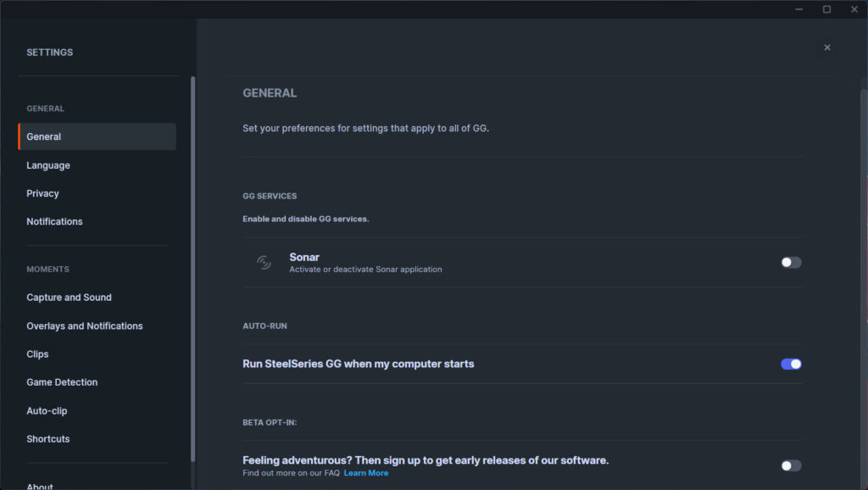This screenshot has width=868, height=490.
Task: Disable Run SteelSeries GG at startup toggle
Action: [791, 364]
